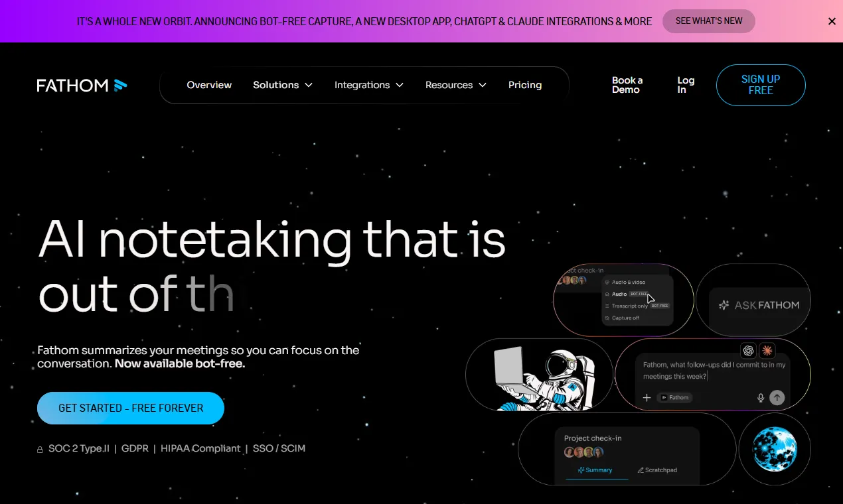Go to the Overview page
The width and height of the screenshot is (843, 504).
[x=209, y=85]
